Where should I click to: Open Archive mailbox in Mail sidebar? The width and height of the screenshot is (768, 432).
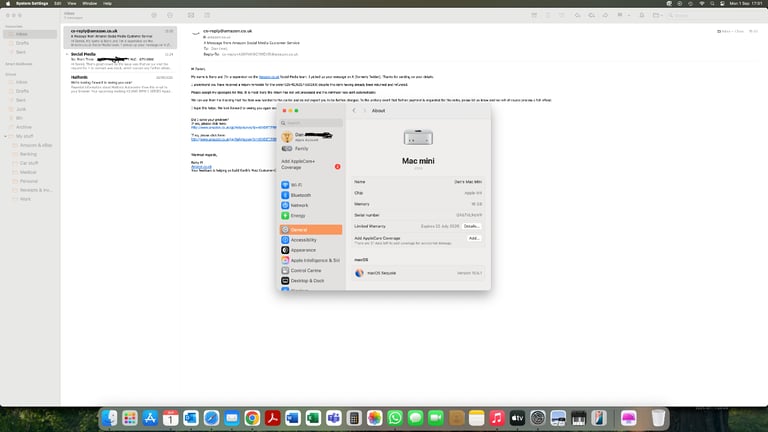30,127
